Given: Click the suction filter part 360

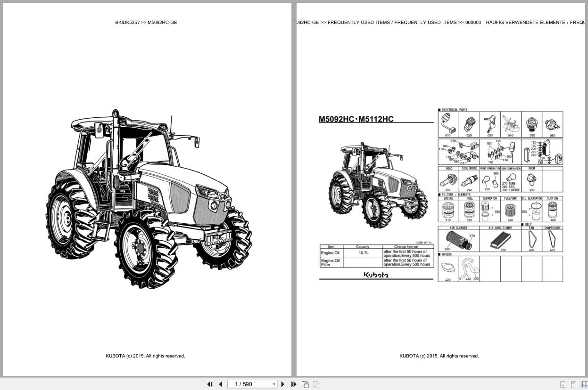Looking at the screenshot, I should pyautogui.click(x=553, y=211).
